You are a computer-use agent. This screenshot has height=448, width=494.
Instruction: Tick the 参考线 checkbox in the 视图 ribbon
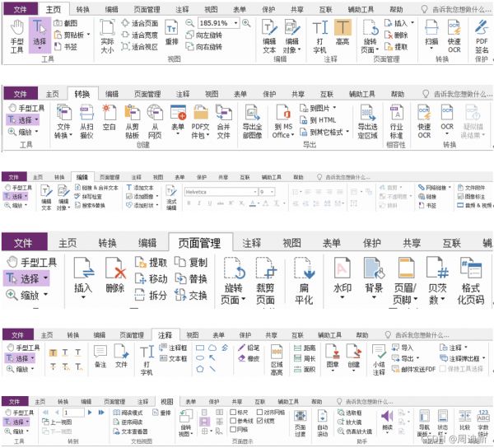click(x=233, y=421)
